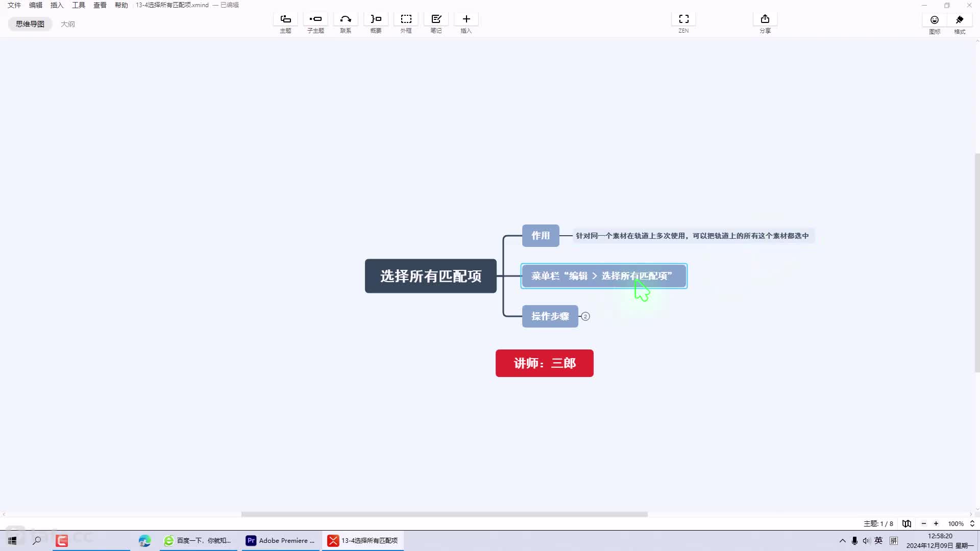Open the 工具 menu
Viewport: 980px width, 551px height.
(79, 5)
